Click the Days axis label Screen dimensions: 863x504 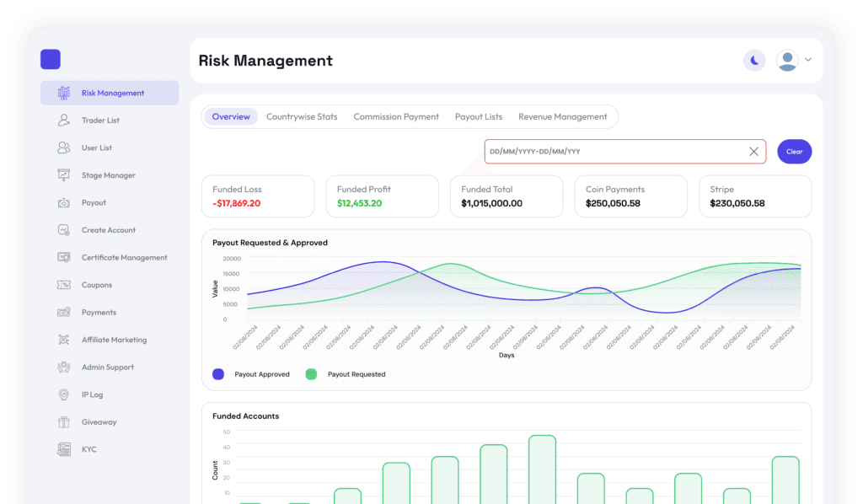pyautogui.click(x=507, y=356)
